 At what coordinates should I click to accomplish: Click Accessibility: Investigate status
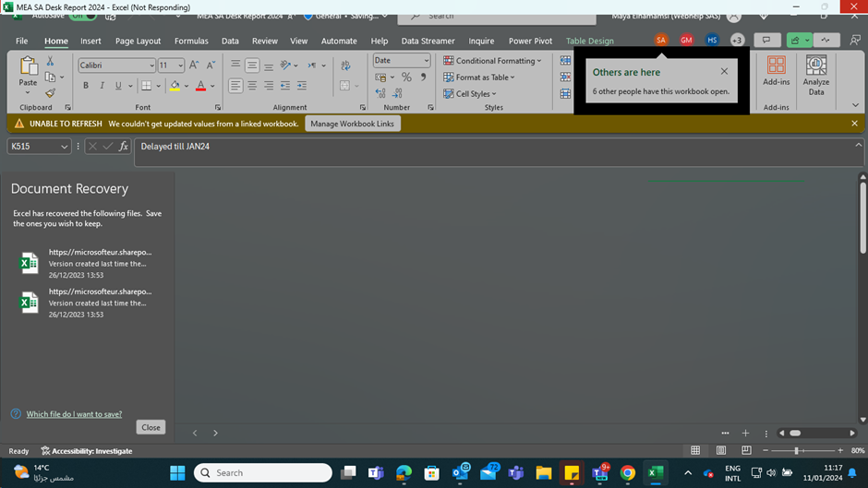(x=87, y=451)
